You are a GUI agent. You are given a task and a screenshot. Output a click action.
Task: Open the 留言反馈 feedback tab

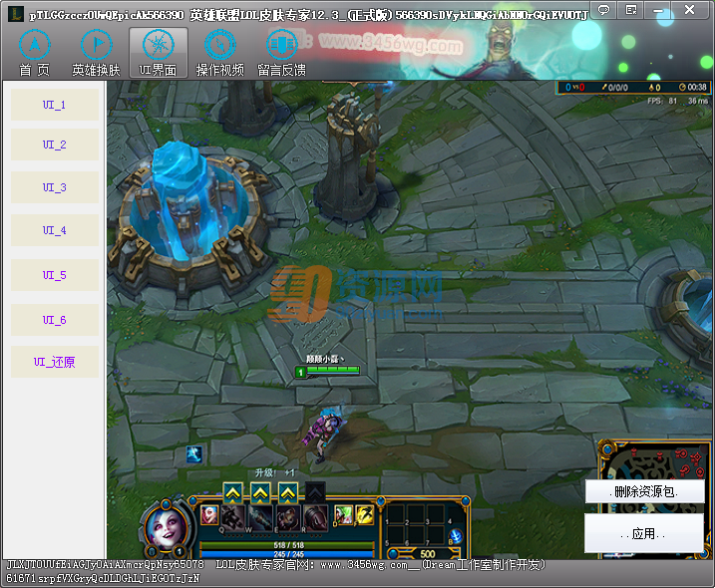pyautogui.click(x=281, y=53)
